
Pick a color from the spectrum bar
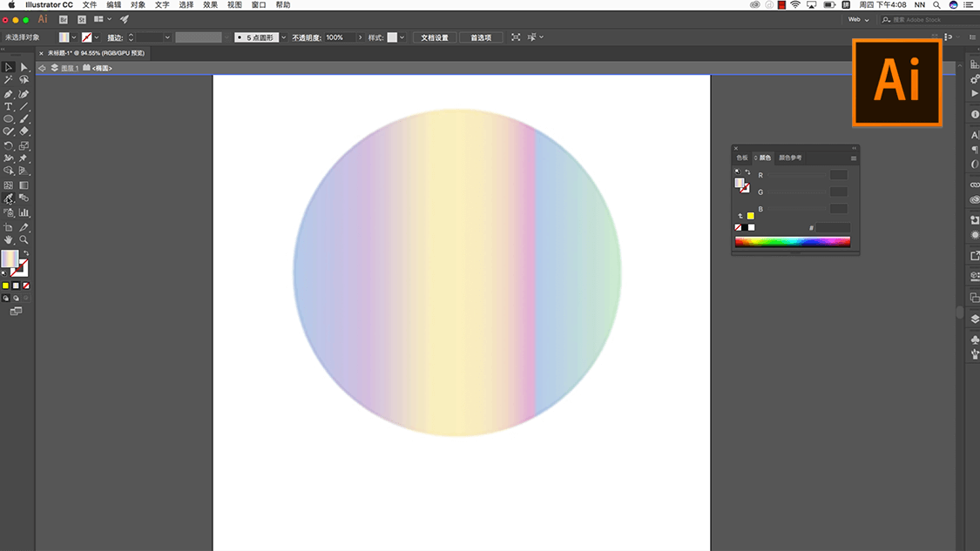pos(792,242)
